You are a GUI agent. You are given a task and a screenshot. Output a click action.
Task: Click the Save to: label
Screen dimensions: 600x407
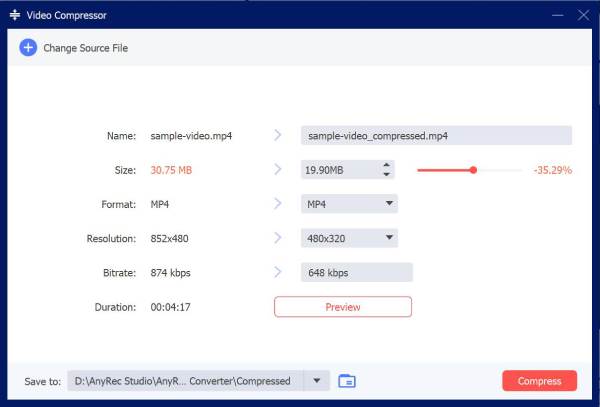point(42,381)
